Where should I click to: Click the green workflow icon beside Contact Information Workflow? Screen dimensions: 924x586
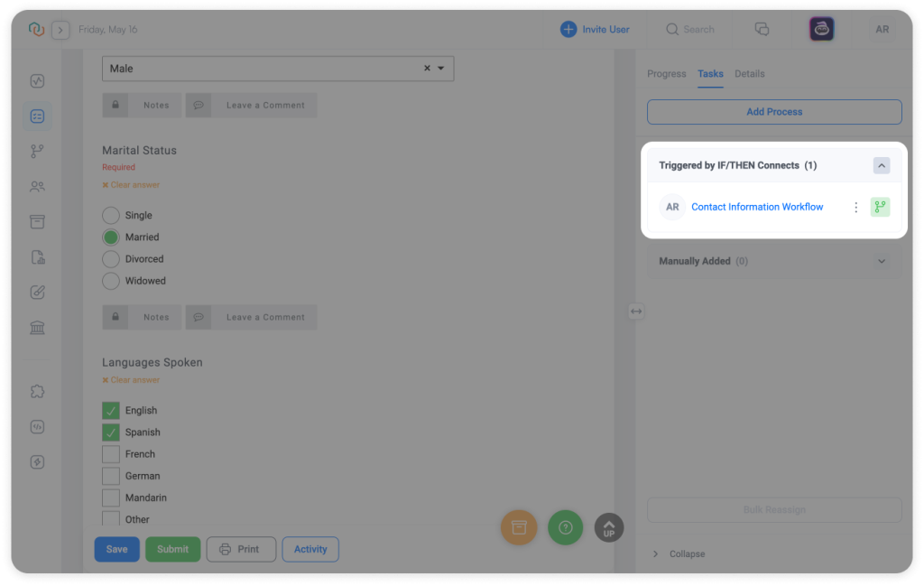coord(880,207)
